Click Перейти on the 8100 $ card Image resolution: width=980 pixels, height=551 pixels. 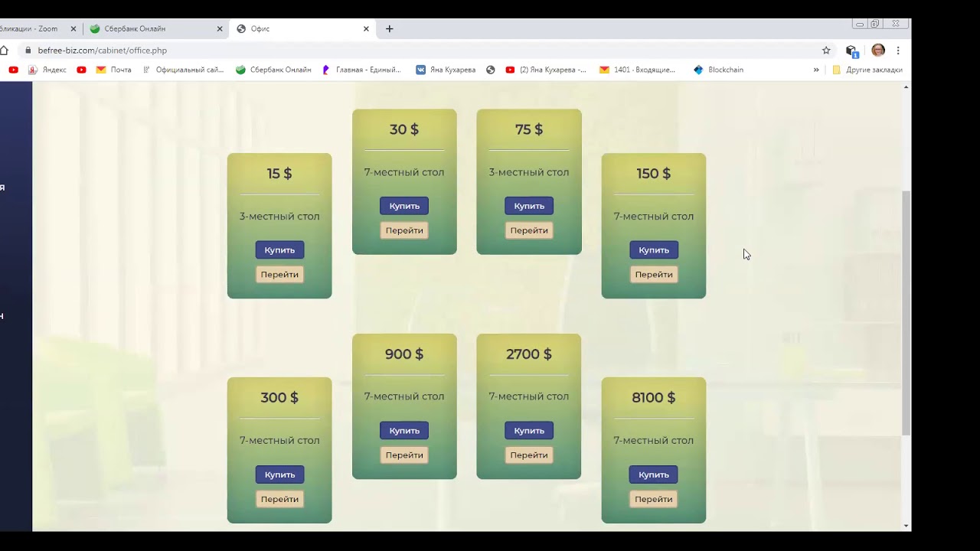point(654,500)
